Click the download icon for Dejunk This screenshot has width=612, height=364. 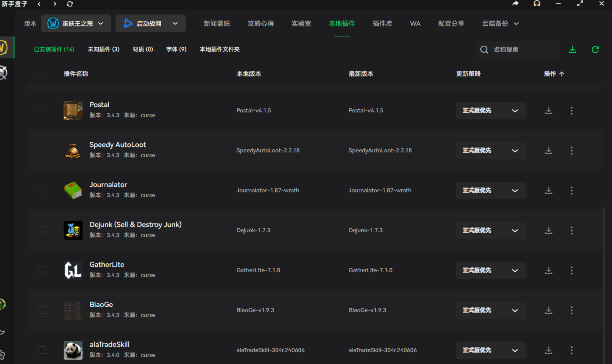click(549, 231)
